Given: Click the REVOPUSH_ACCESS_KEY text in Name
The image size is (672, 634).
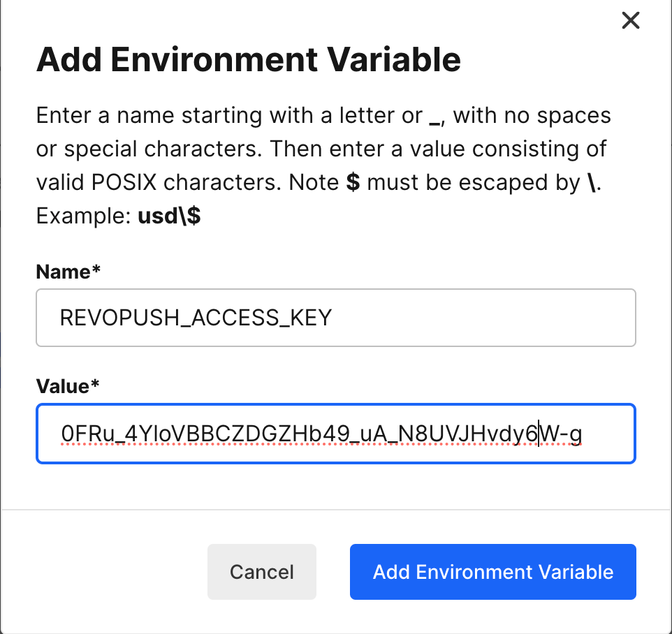Looking at the screenshot, I should 196,318.
